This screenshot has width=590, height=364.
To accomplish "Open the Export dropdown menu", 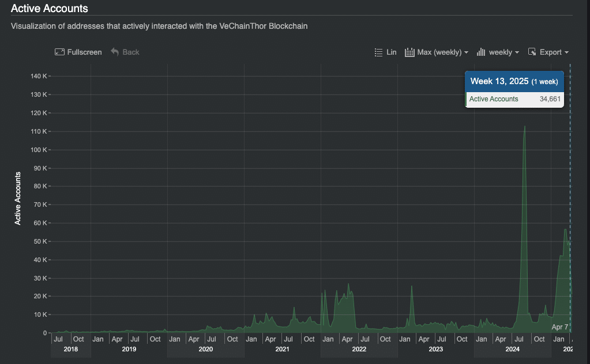I will click(554, 52).
